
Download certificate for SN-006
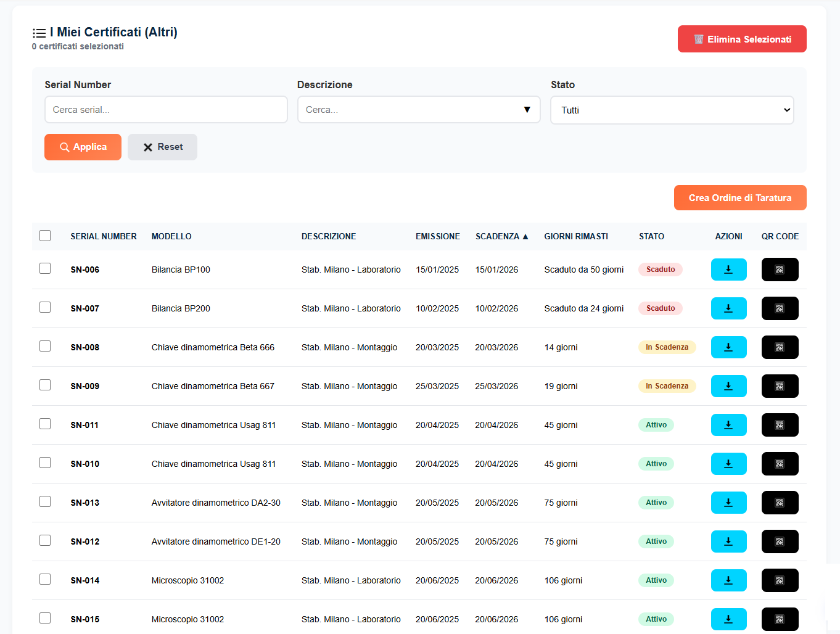(x=728, y=270)
